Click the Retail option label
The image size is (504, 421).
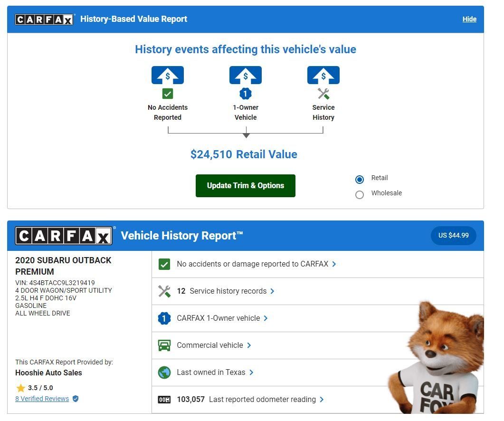click(x=380, y=178)
